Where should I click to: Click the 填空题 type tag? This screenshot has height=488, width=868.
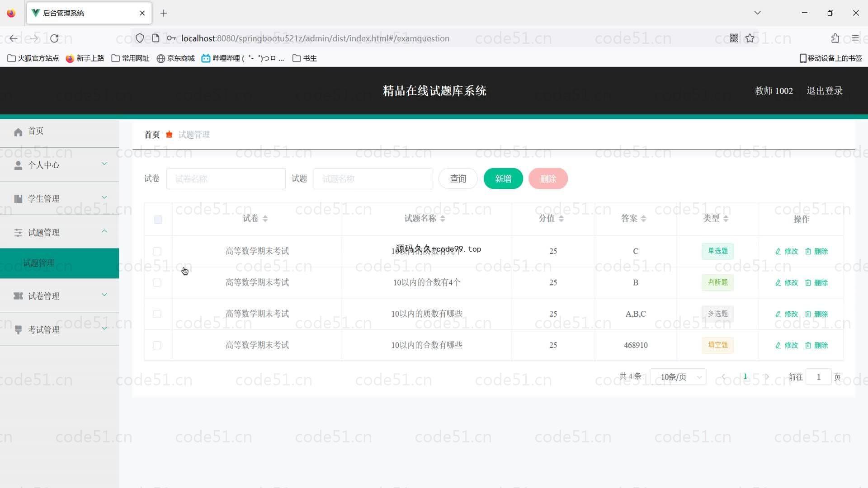pos(718,345)
